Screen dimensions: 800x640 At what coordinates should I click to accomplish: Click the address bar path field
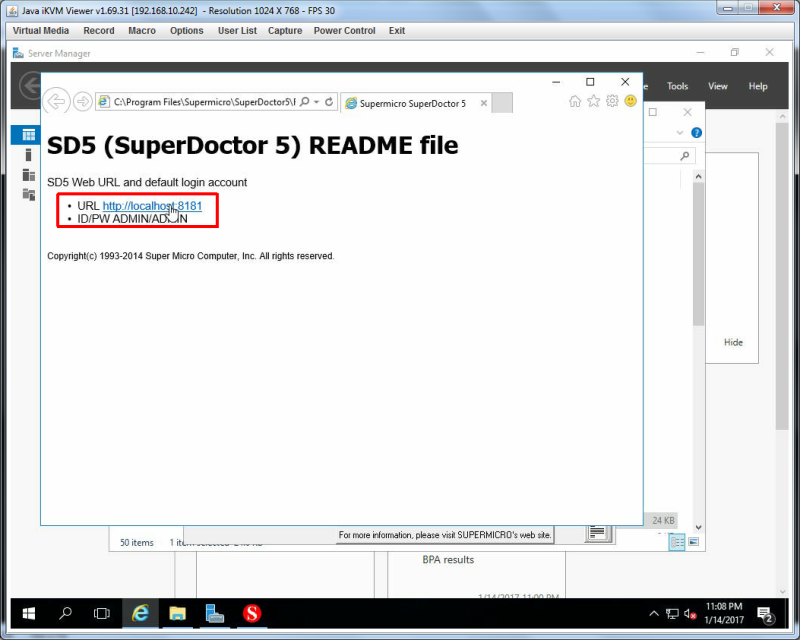(204, 102)
